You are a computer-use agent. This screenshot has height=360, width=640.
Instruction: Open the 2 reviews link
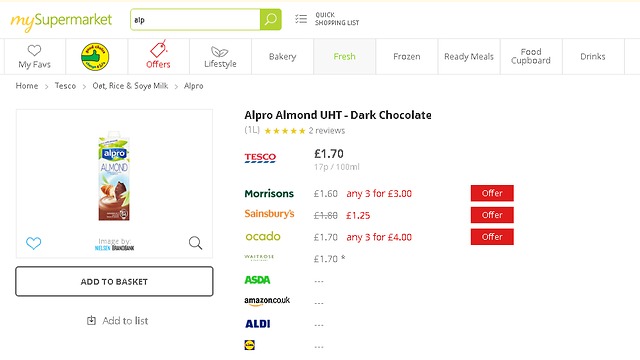point(327,131)
